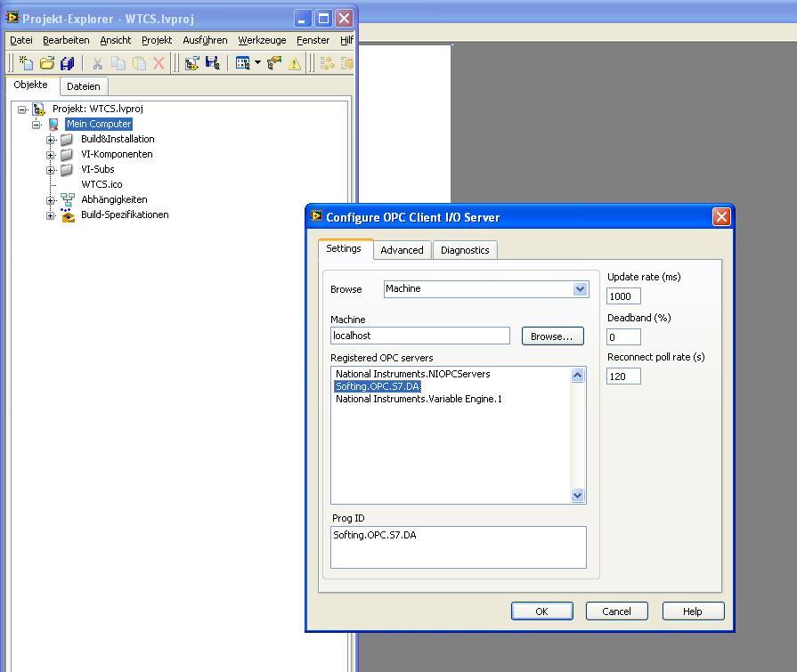This screenshot has width=797, height=672.
Task: Expand the VI-Komponenten folder
Action: point(51,155)
